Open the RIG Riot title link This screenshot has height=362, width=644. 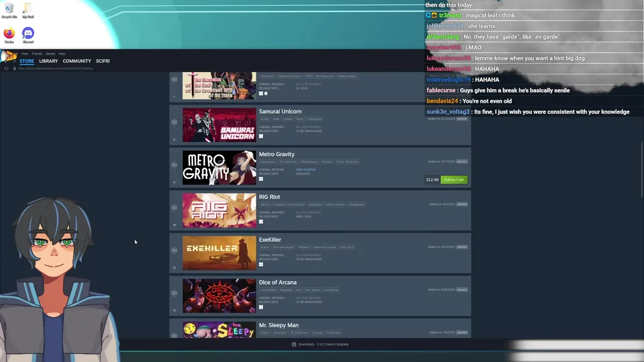click(269, 197)
